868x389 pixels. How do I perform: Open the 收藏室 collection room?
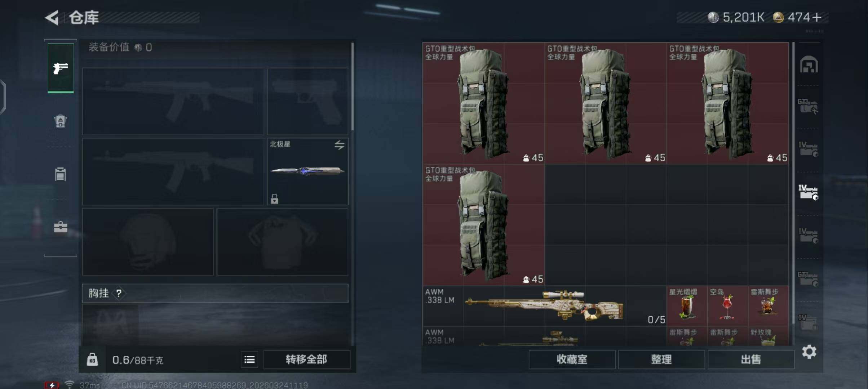tap(572, 359)
